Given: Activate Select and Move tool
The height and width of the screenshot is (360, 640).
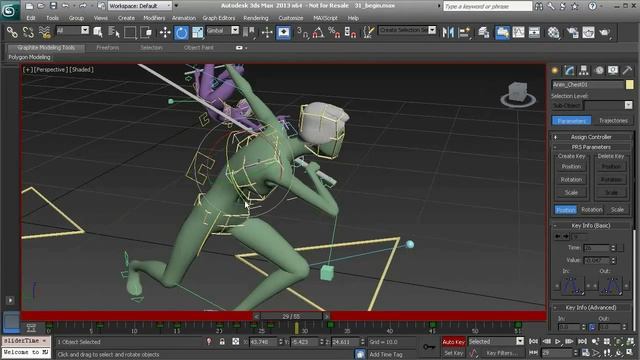Looking at the screenshot, I should point(165,32).
